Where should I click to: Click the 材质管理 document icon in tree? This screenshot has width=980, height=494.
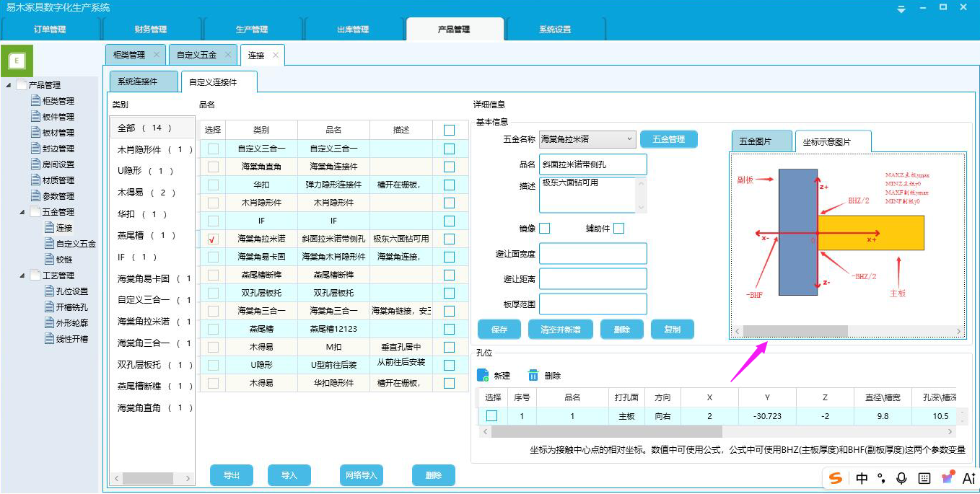click(36, 180)
